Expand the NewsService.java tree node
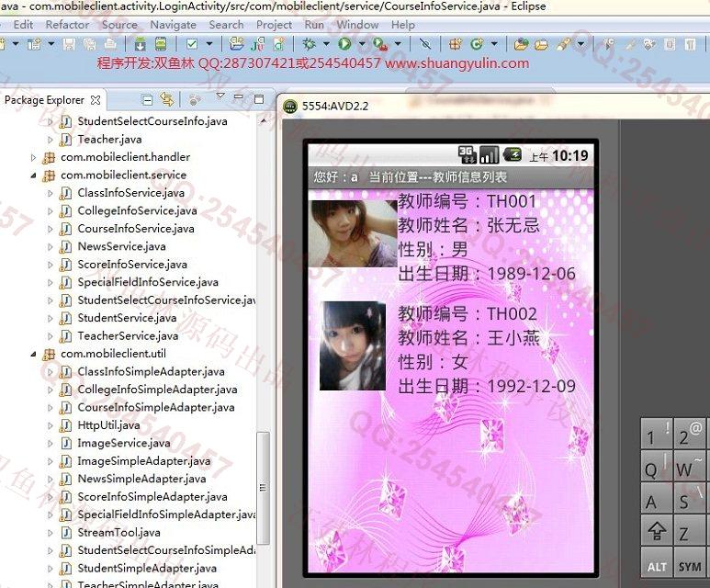This screenshot has width=710, height=588. (x=51, y=247)
